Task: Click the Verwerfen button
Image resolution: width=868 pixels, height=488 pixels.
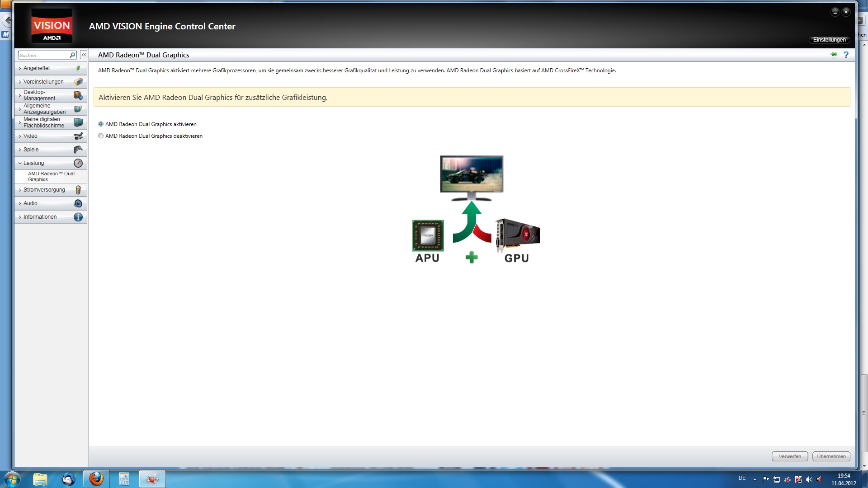Action: coord(789,456)
